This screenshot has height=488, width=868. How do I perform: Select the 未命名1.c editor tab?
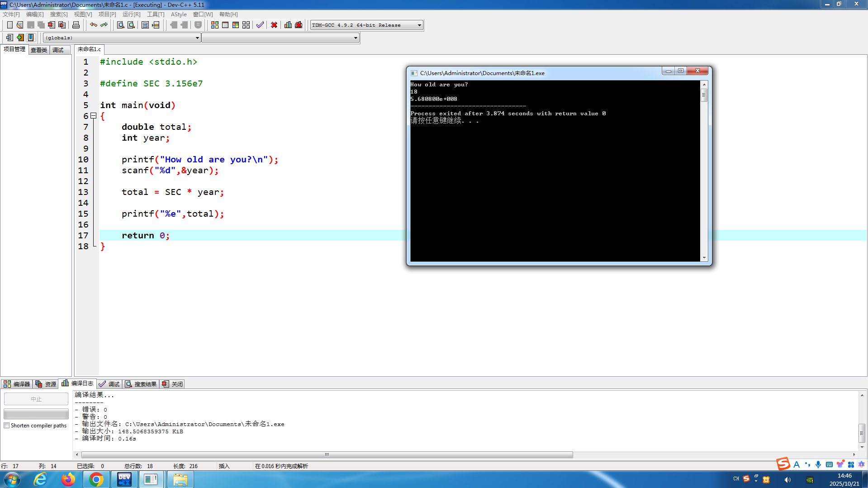pos(89,49)
